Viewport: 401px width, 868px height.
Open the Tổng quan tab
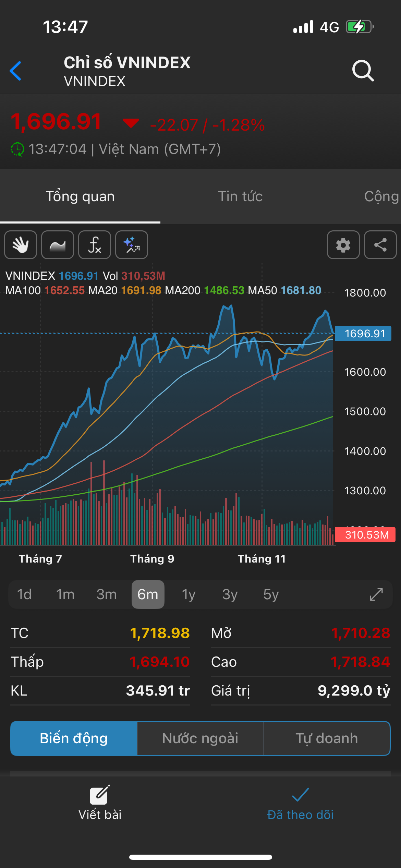coord(80,196)
